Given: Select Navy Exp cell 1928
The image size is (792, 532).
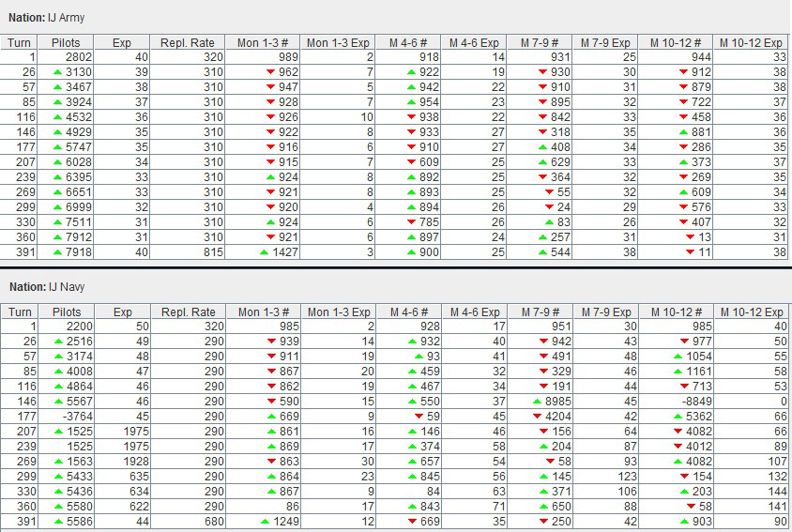Looking at the screenshot, I should tap(123, 462).
